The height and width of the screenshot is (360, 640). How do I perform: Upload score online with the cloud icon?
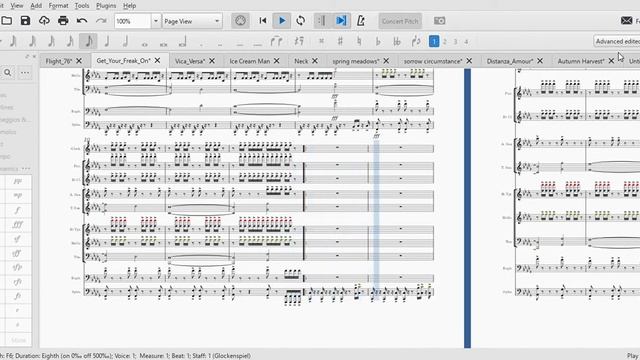(44, 20)
